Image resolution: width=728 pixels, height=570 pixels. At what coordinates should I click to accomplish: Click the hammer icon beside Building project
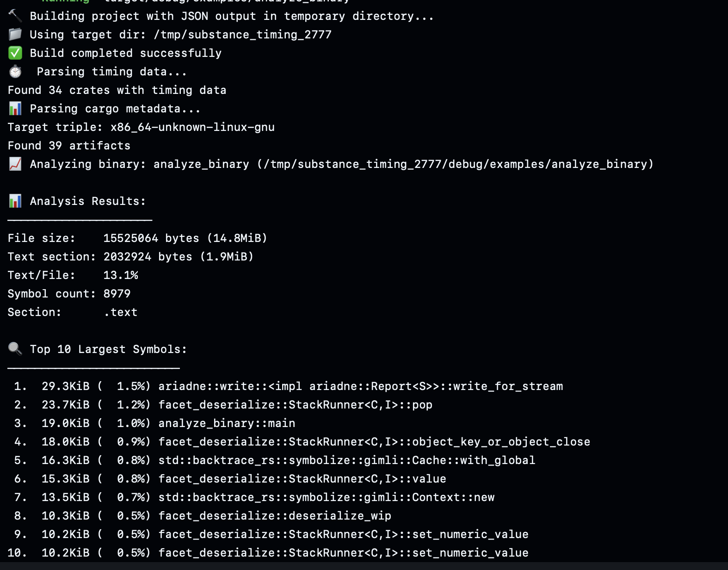pyautogui.click(x=15, y=16)
